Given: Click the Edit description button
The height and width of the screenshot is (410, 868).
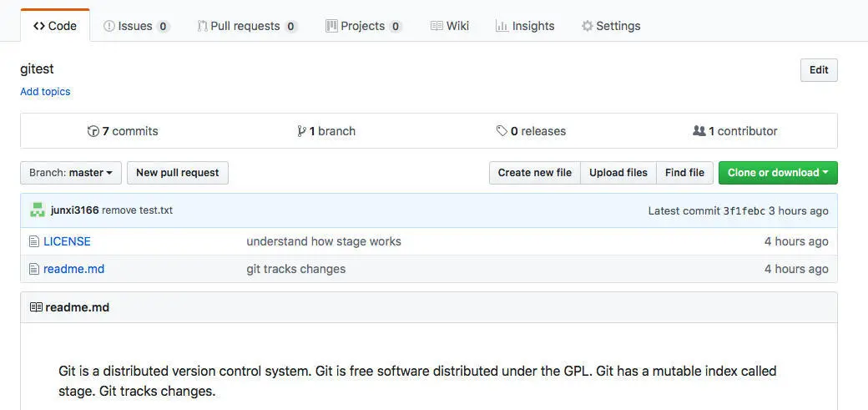Looking at the screenshot, I should pyautogui.click(x=818, y=70).
